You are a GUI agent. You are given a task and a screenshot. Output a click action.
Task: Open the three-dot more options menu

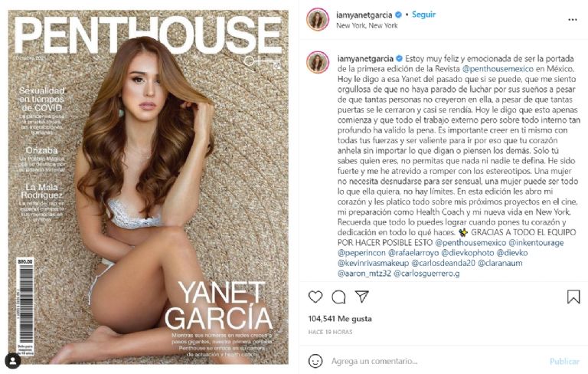tap(572, 19)
